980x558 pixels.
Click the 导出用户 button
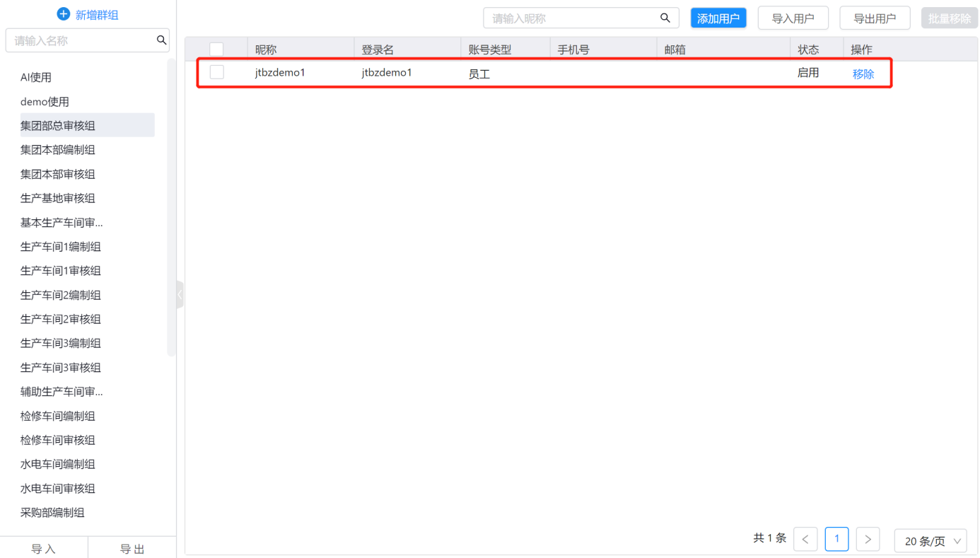coord(874,18)
